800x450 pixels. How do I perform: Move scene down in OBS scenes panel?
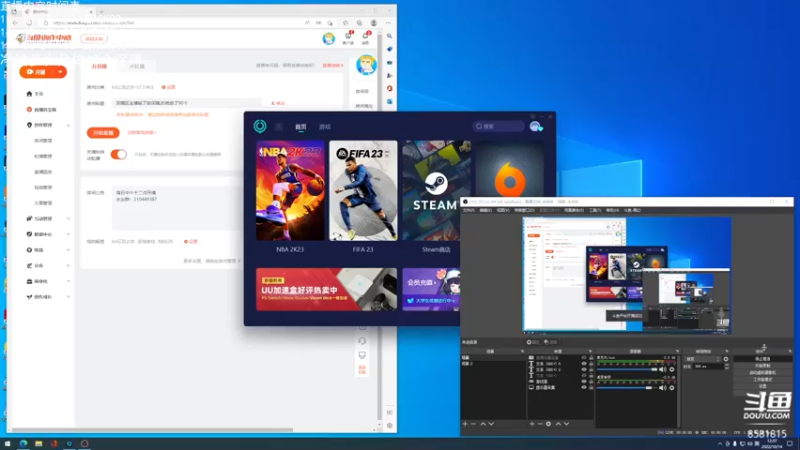tap(491, 423)
